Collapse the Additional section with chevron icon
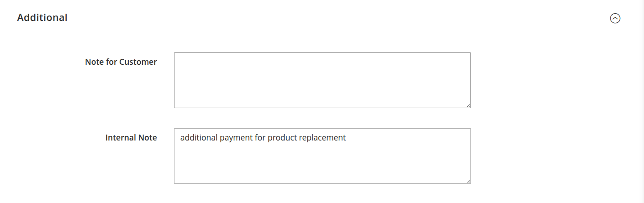This screenshot has height=203, width=644. coord(615,18)
